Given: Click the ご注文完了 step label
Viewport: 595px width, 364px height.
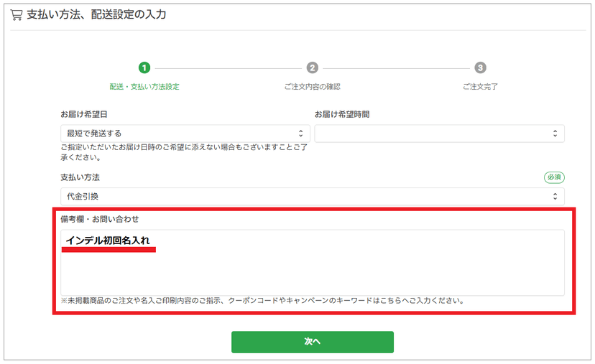Looking at the screenshot, I should click(480, 87).
